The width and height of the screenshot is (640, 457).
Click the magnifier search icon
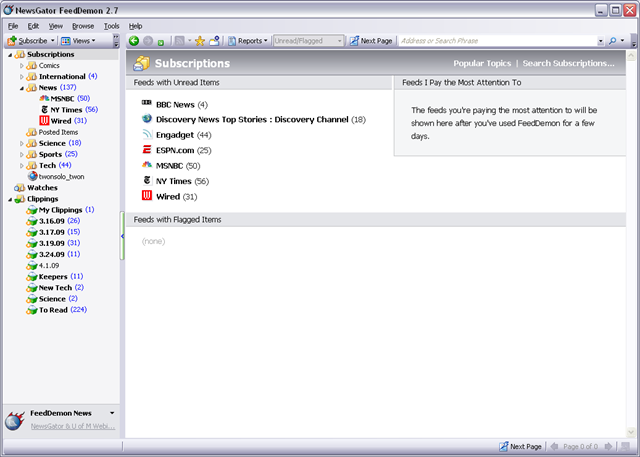pyautogui.click(x=613, y=41)
